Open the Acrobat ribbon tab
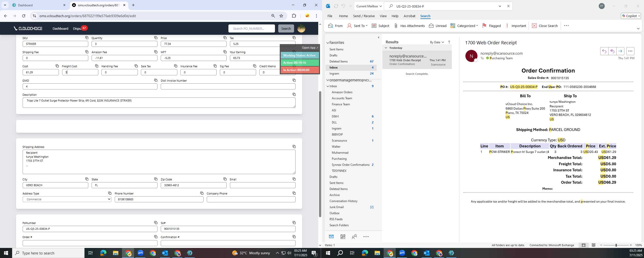 tap(409, 16)
